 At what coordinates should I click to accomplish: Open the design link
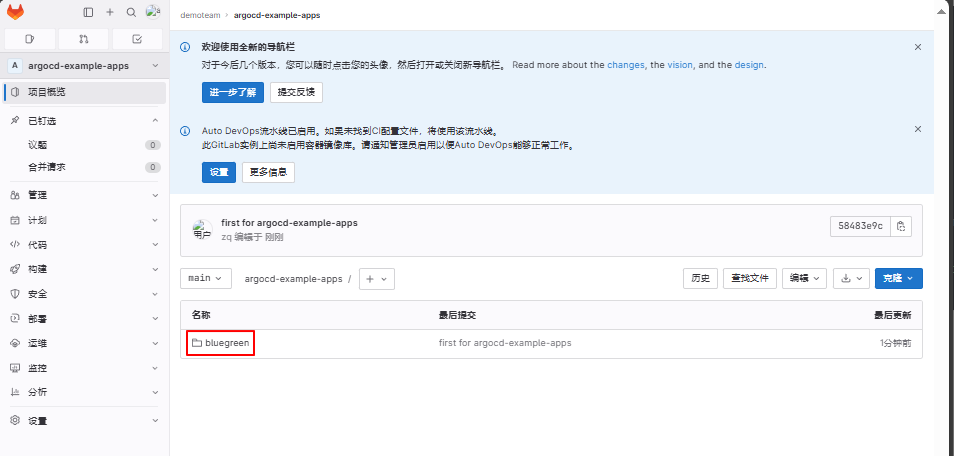click(x=749, y=65)
